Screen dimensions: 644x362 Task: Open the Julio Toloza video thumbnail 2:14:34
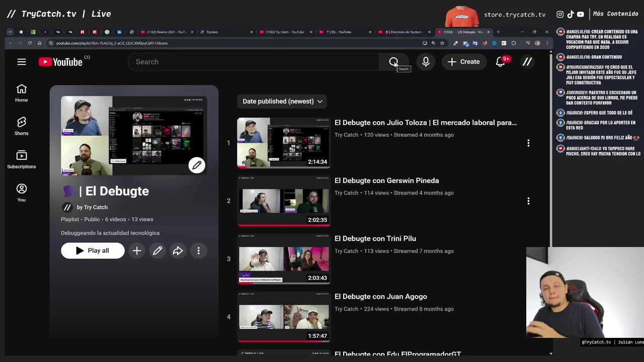284,143
